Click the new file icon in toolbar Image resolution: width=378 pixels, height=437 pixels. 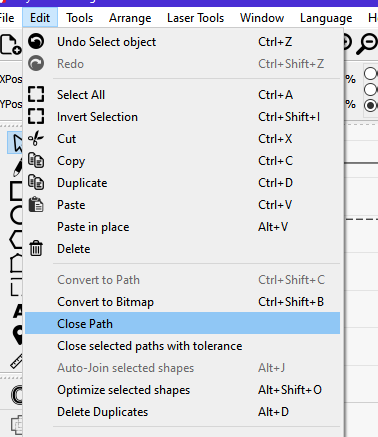point(10,44)
